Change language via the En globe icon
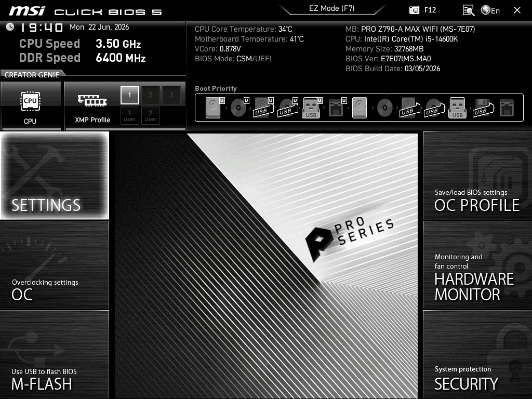This screenshot has height=399, width=532. click(x=490, y=10)
